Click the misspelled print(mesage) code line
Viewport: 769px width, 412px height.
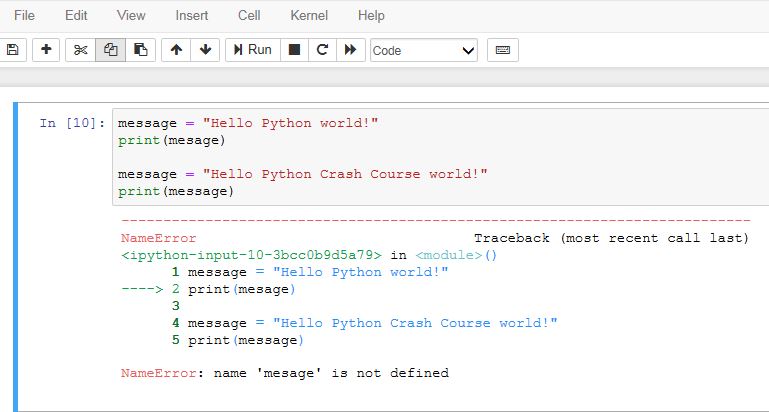click(x=171, y=141)
